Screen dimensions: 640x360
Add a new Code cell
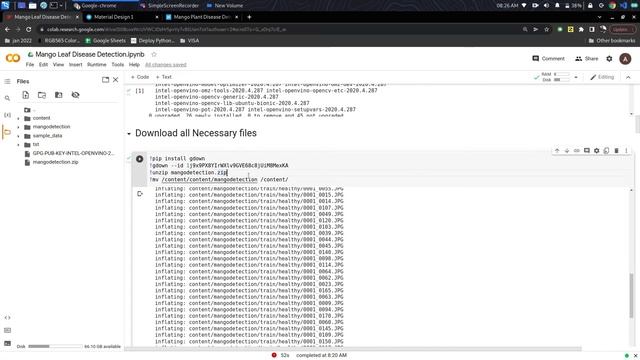(140, 77)
